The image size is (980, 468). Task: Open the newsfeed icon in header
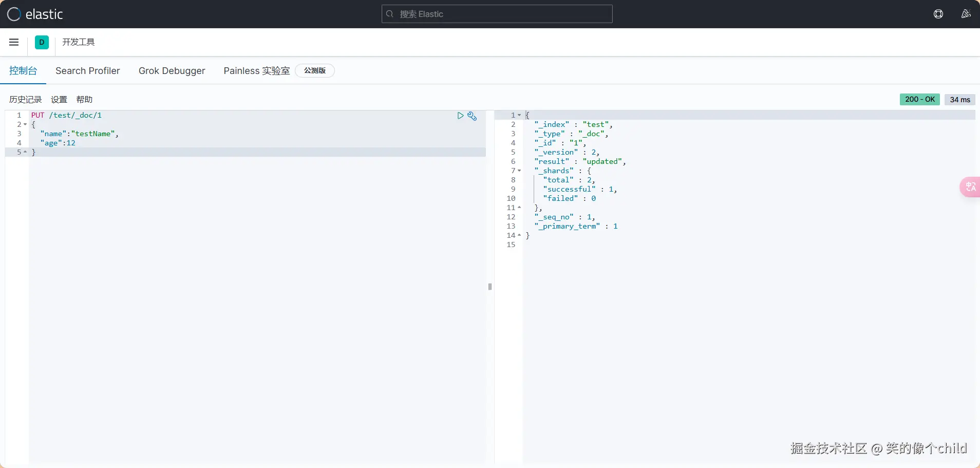tap(966, 14)
